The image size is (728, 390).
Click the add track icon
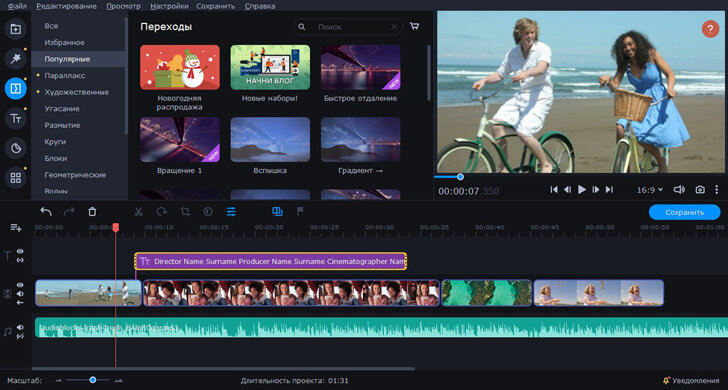[x=16, y=228]
